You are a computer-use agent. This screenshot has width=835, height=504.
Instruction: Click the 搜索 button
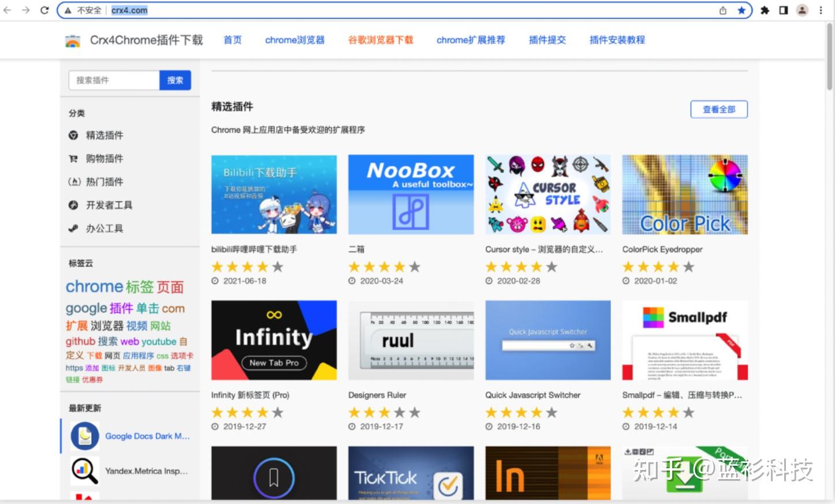(x=175, y=80)
